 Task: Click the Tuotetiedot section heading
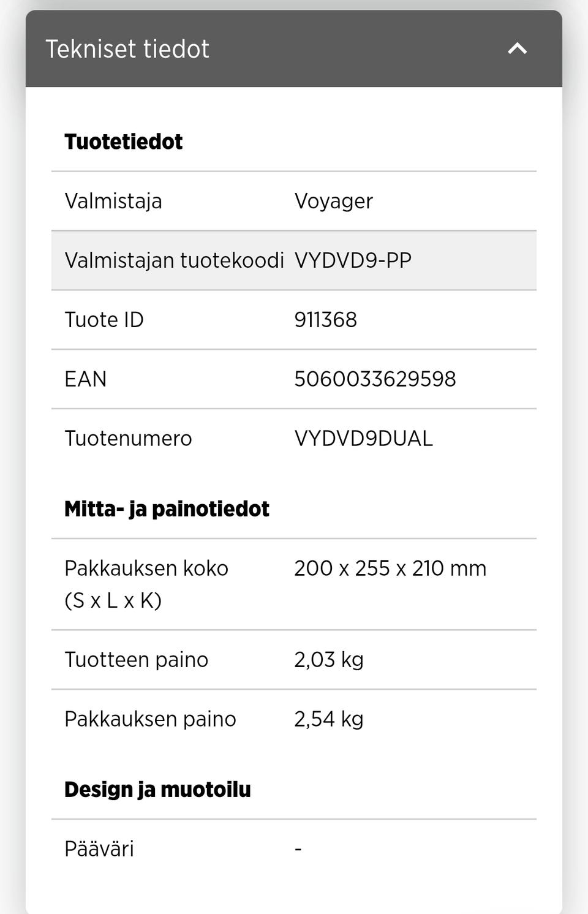click(x=123, y=142)
